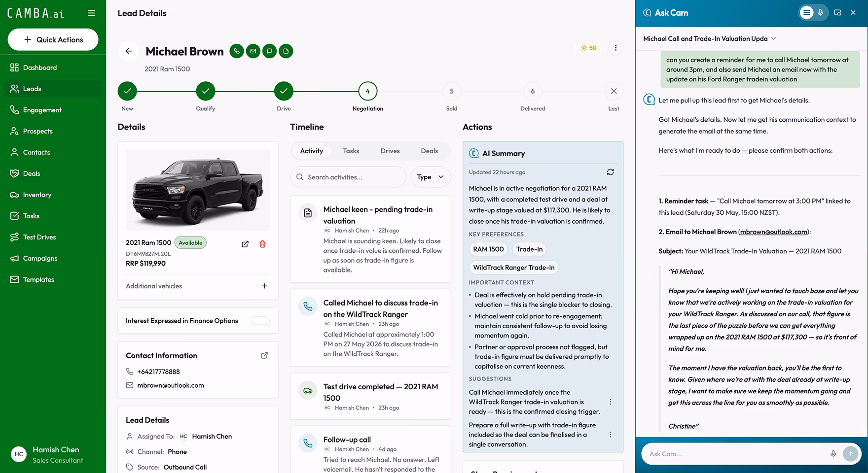The width and height of the screenshot is (868, 473).
Task: Select the New stage step
Action: [x=127, y=91]
